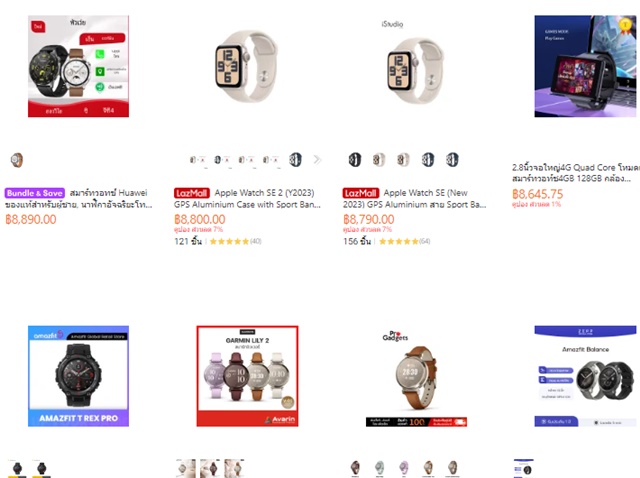Open the 2.8-inch 4G smartwatch product image

pyautogui.click(x=585, y=66)
